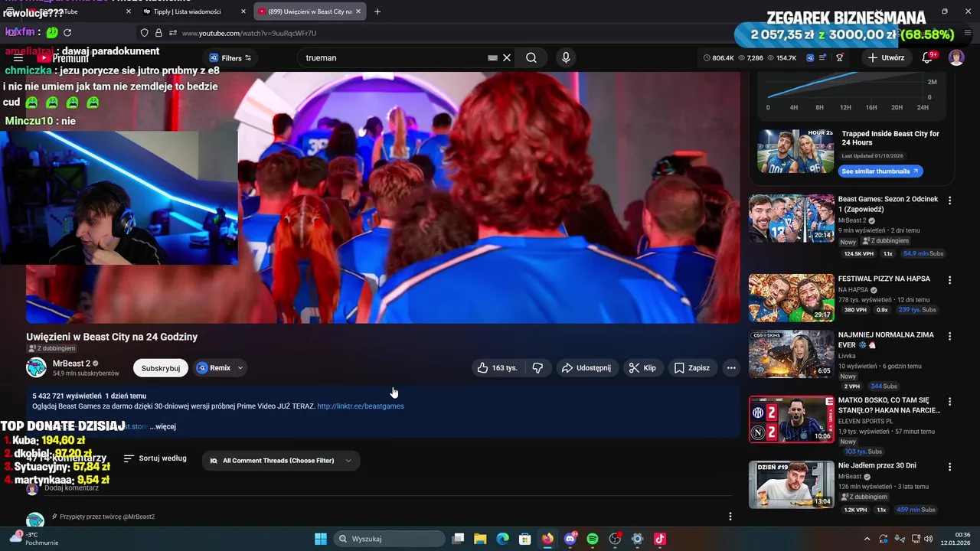Viewport: 980px width, 551px height.
Task: Open options for Beast Games Sezon 2 video
Action: coord(950,201)
